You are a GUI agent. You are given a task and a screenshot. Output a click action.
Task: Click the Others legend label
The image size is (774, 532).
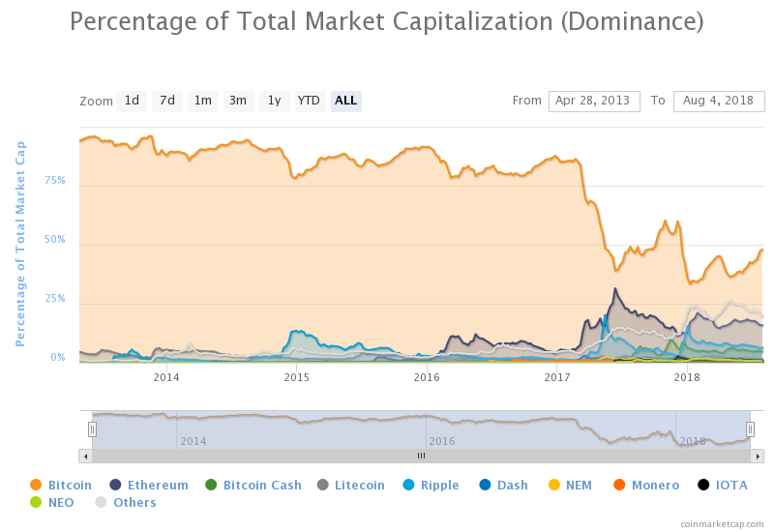[134, 502]
